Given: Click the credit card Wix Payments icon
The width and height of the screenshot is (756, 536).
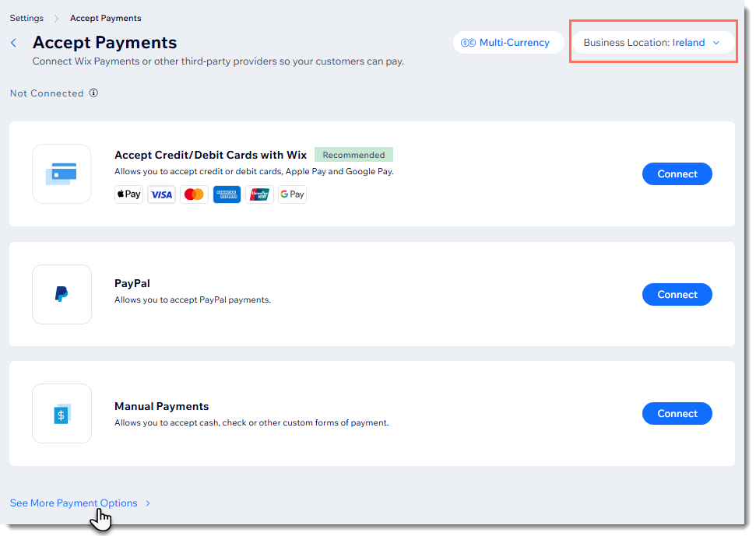Looking at the screenshot, I should click(62, 173).
